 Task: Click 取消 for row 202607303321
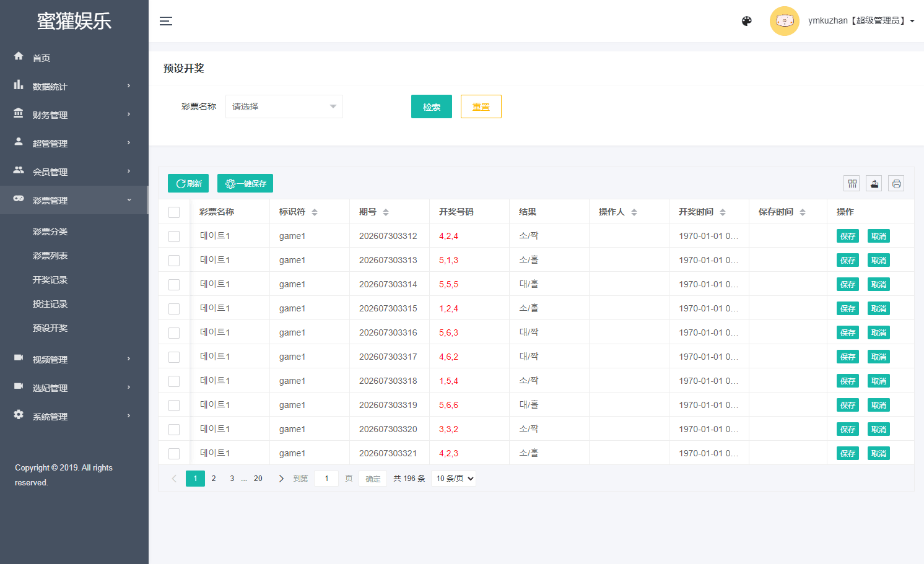[x=879, y=453]
